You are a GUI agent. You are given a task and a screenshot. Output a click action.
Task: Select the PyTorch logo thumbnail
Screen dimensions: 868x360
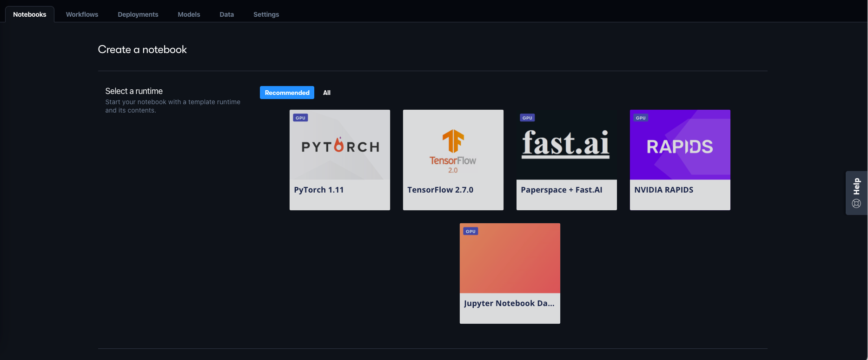[x=340, y=145]
